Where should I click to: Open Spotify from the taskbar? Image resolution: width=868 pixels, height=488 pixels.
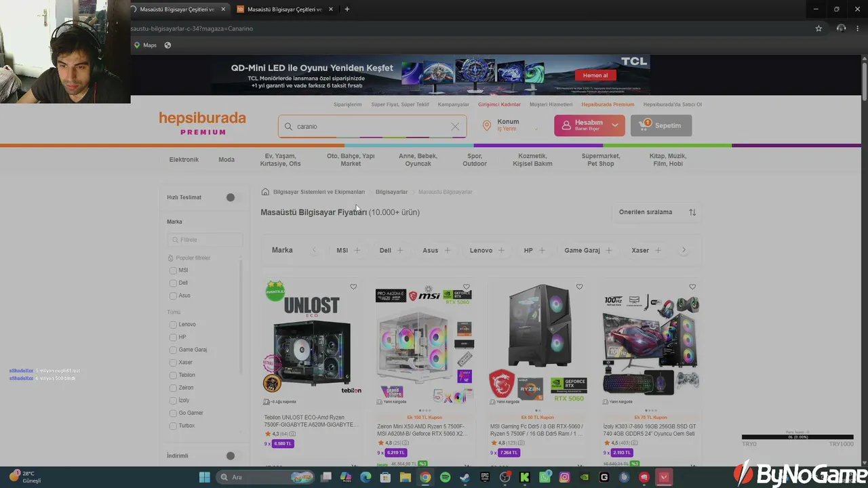(x=445, y=477)
